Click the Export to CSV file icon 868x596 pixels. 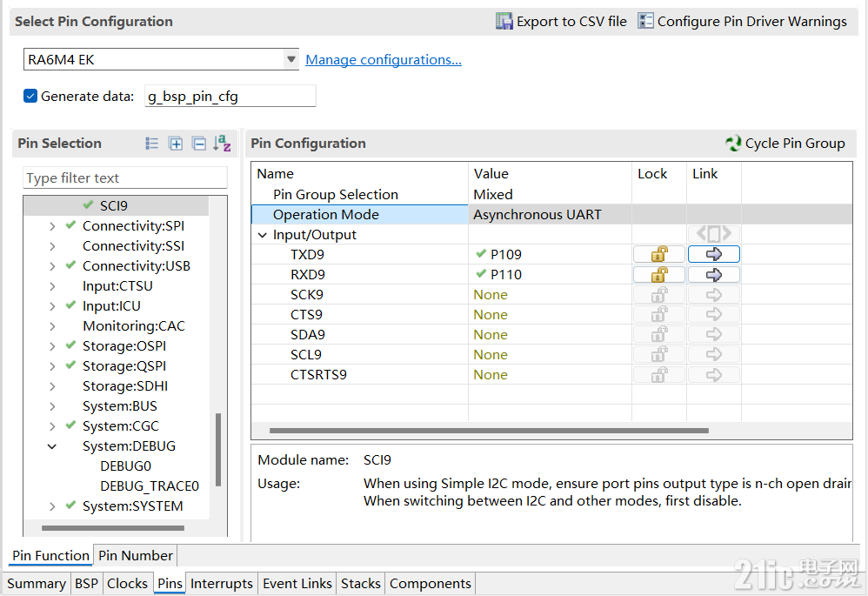[x=504, y=21]
